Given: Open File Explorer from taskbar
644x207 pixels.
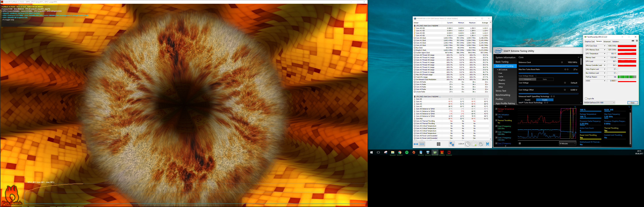Looking at the screenshot, I should click(393, 153).
